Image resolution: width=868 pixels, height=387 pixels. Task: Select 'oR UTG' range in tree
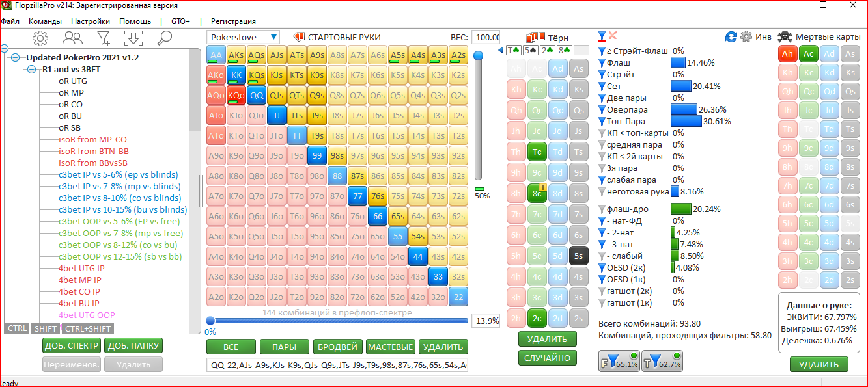[x=72, y=81]
